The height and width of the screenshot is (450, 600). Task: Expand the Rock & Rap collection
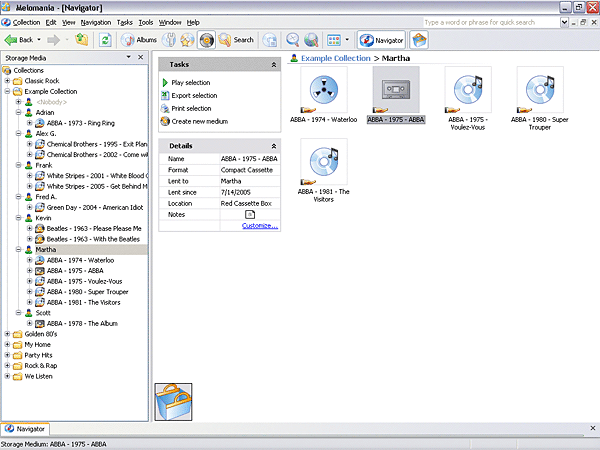coord(7,366)
